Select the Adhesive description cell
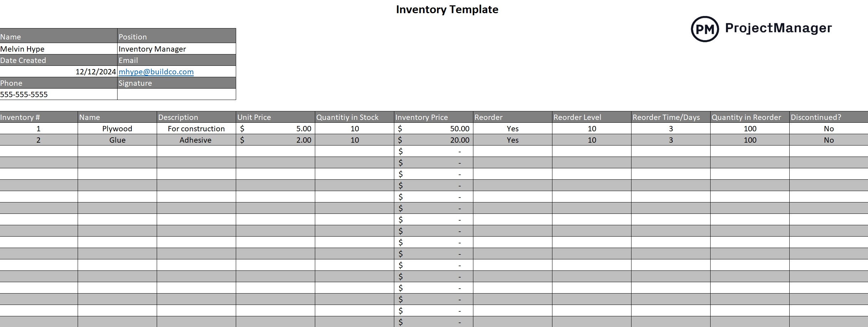Viewport: 868px width, 327px height. [196, 140]
